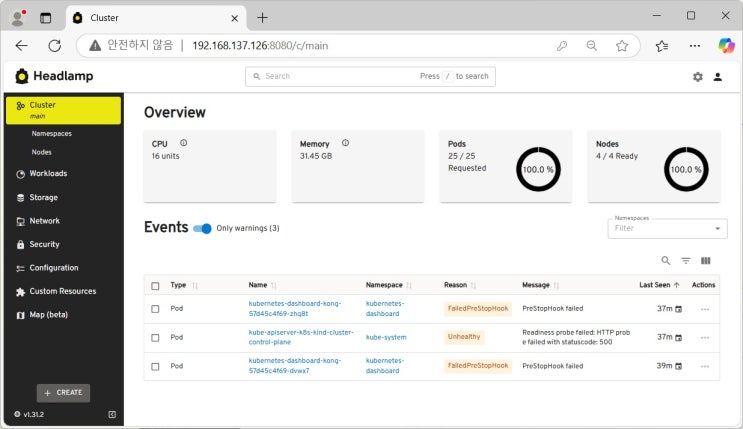Open a new browser tab
Screen dimensions: 743x429
[x=262, y=18]
